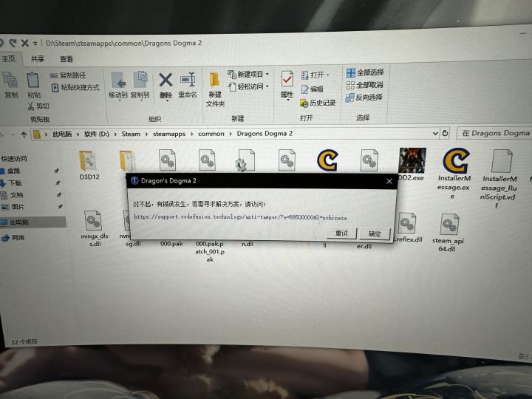
Task: Click Select none (全部取消)
Action: (x=365, y=85)
